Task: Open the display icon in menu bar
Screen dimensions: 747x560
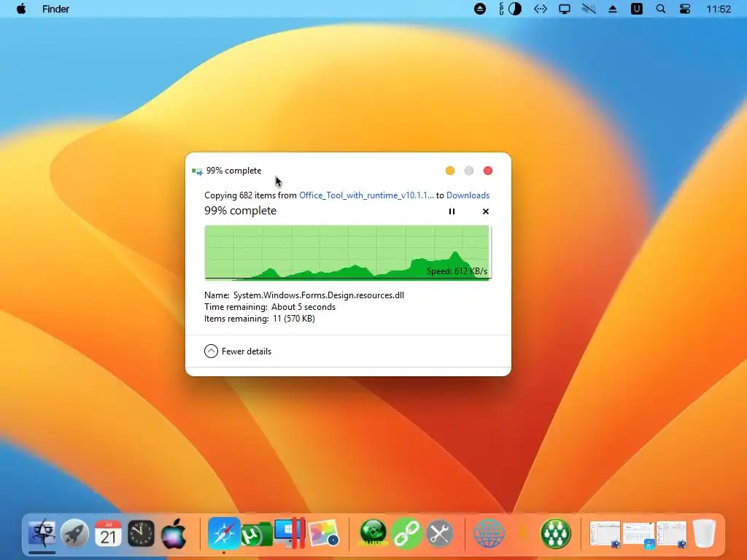Action: point(565,9)
